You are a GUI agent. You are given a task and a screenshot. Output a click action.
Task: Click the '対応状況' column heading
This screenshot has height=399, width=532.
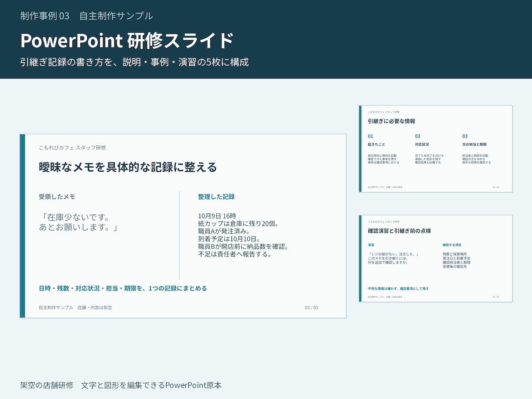(422, 144)
